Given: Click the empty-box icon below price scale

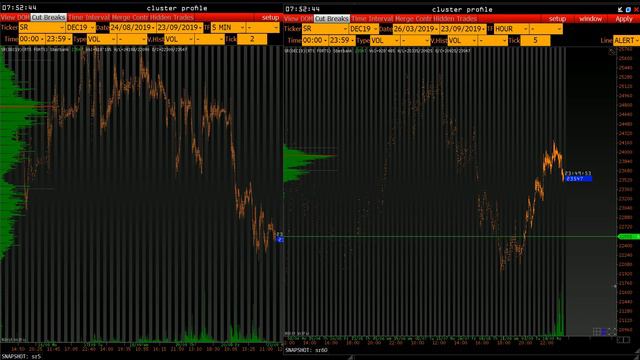Looking at the screenshot, I should (x=627, y=340).
